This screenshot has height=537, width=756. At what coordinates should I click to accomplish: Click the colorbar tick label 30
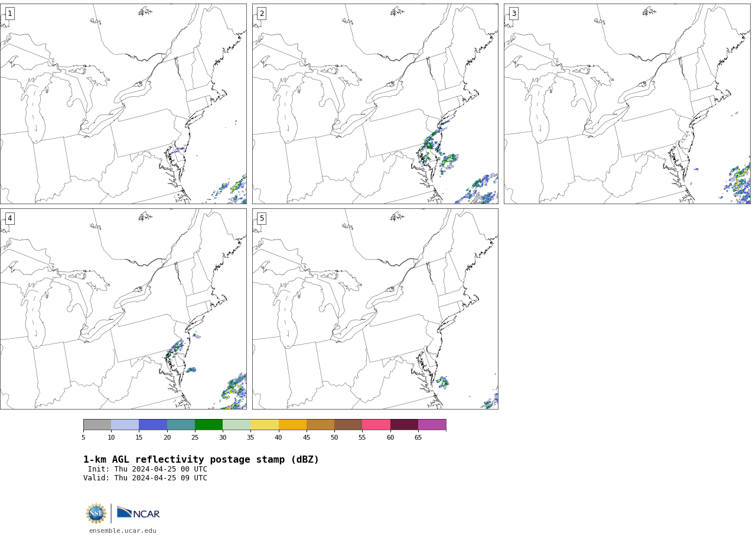pos(223,437)
